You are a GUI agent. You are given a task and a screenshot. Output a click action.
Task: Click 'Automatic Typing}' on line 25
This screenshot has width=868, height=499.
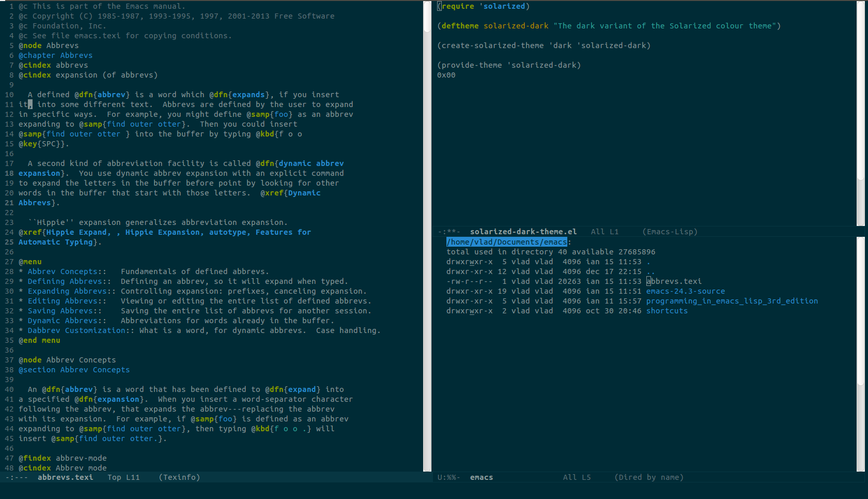pos(58,242)
